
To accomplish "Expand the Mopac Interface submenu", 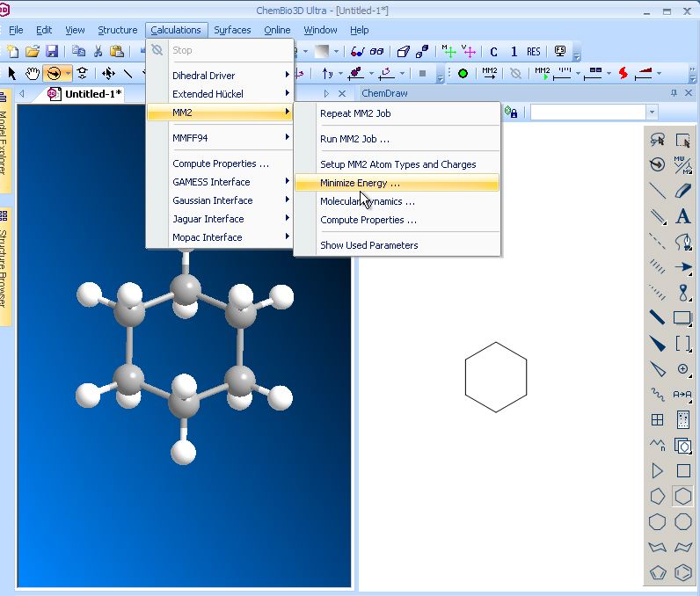I will pos(220,236).
